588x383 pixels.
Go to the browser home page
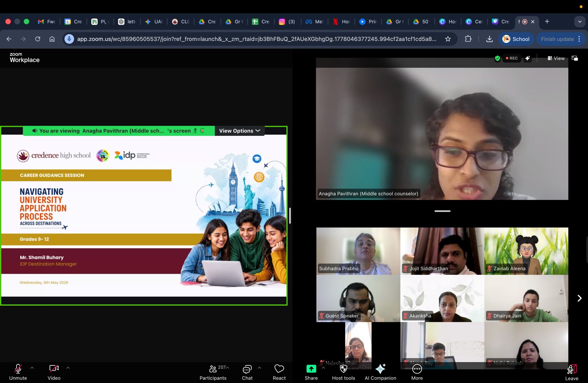52,39
